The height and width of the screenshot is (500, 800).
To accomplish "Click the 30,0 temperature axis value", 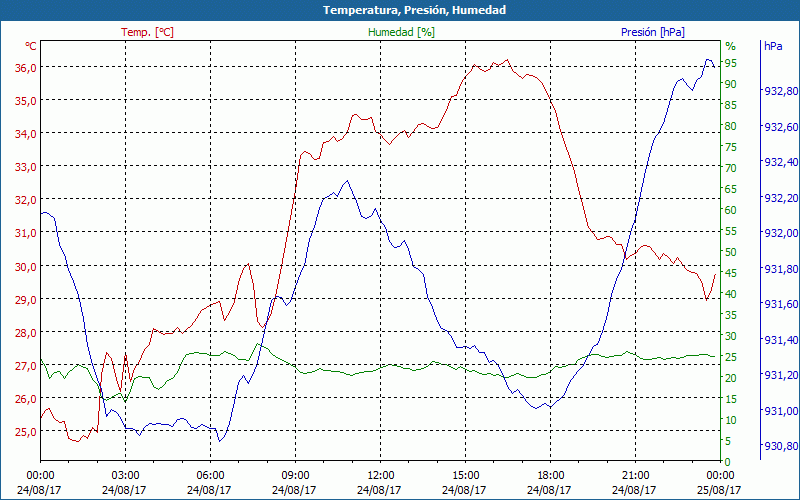I will [26, 266].
